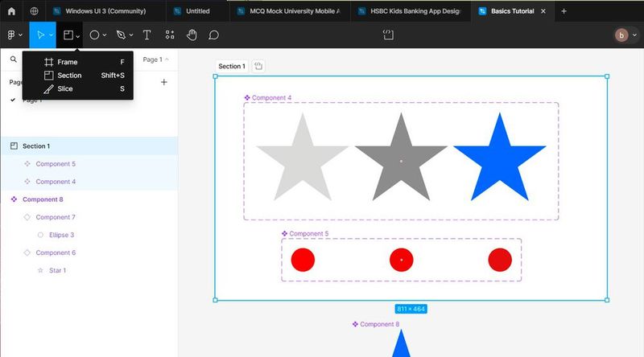Click the Section 1 label on canvas
This screenshot has width=644, height=357.
pyautogui.click(x=232, y=66)
